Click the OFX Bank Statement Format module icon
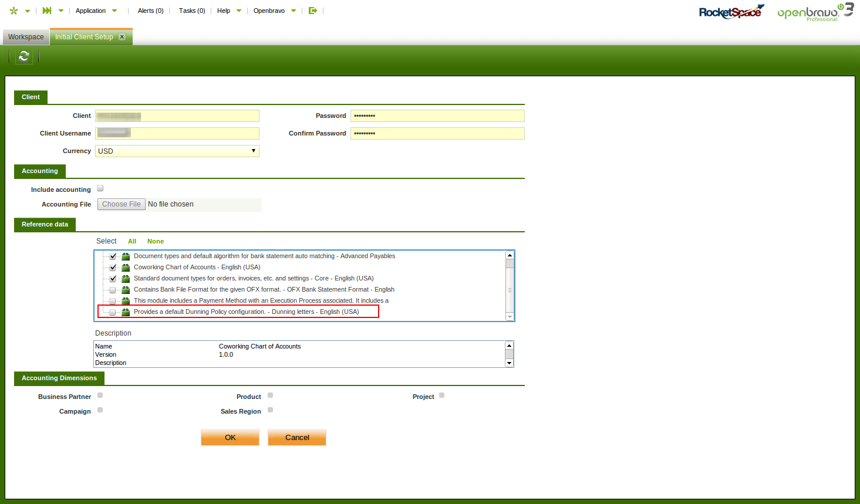860x504 pixels. (126, 290)
